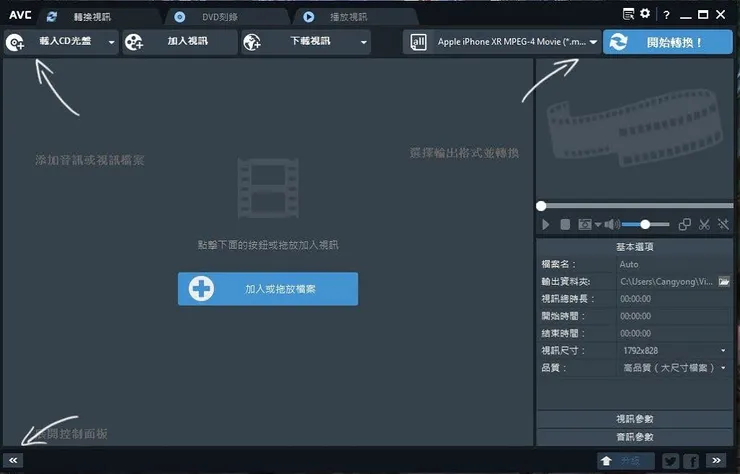Image resolution: width=740 pixels, height=474 pixels.
Task: Open help question mark icon
Action: [666, 15]
